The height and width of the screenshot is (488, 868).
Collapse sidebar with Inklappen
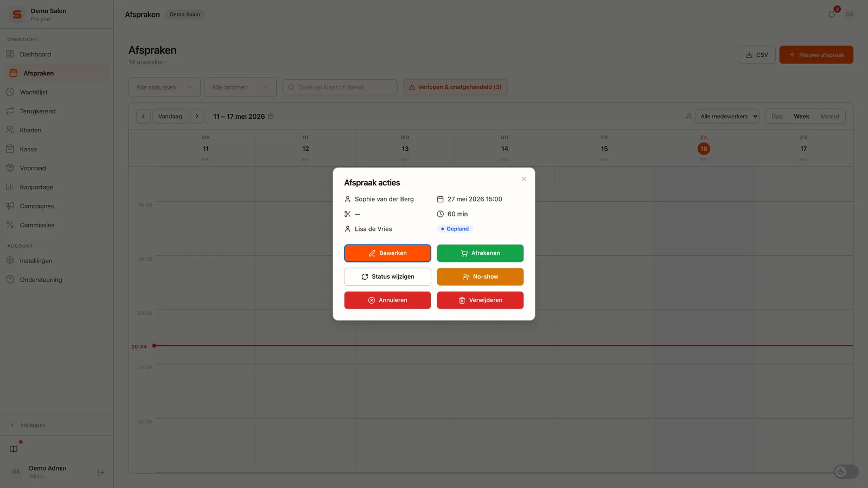click(x=56, y=425)
